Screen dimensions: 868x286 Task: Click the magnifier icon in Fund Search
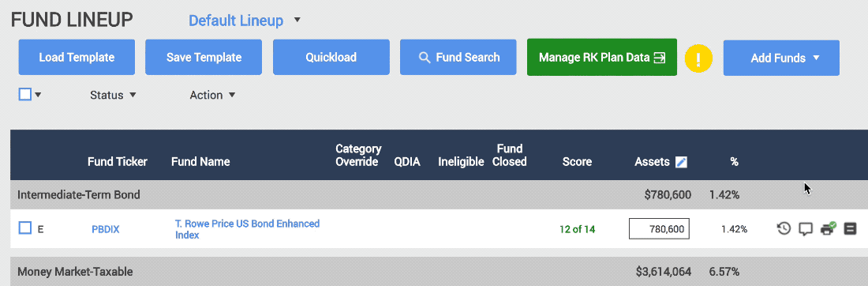(425, 57)
